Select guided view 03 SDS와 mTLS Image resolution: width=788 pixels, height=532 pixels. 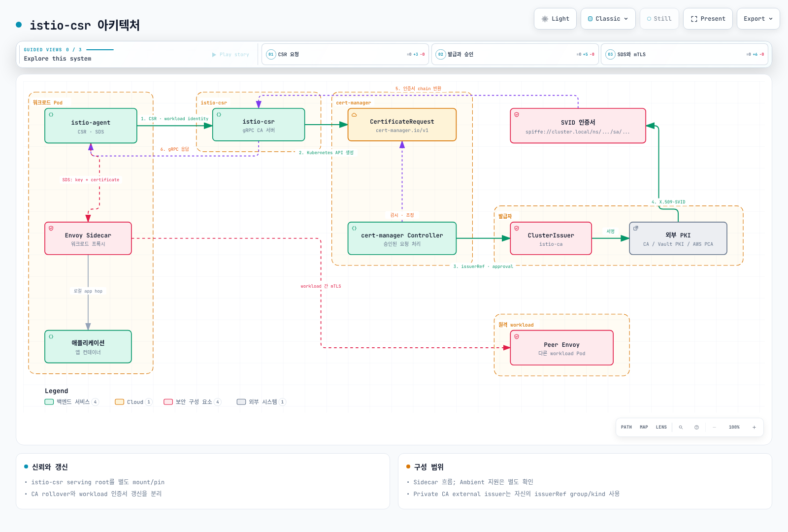(685, 54)
